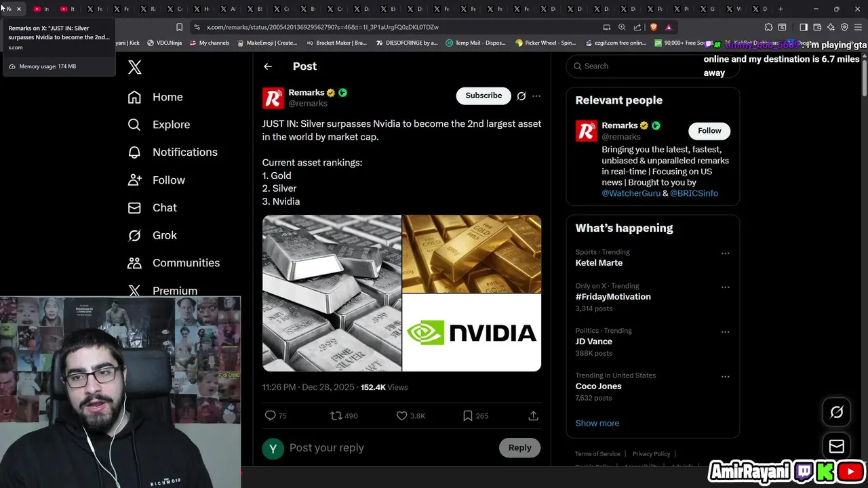Click Show more under What's happening
The image size is (868, 488).
597,423
